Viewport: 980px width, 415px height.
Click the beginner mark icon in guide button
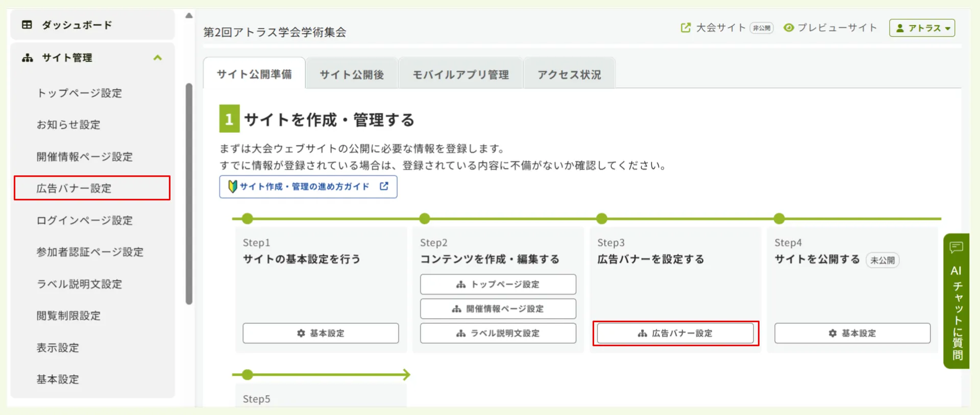tap(233, 187)
